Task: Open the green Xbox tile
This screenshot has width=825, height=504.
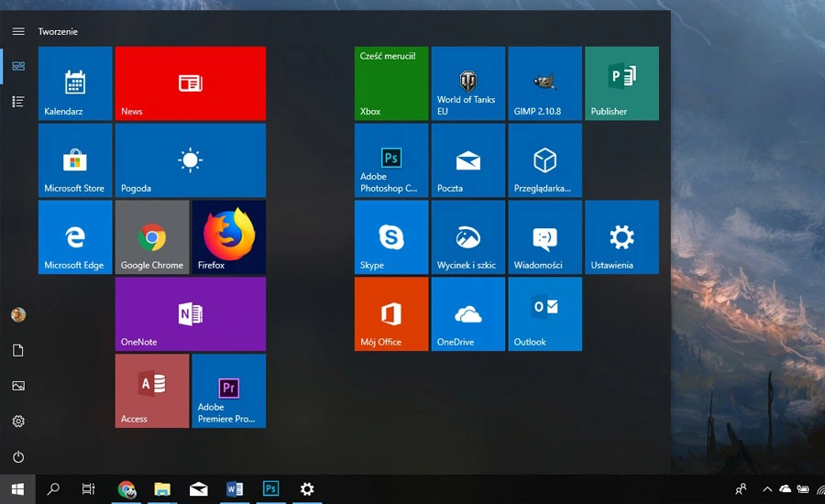Action: pos(391,83)
